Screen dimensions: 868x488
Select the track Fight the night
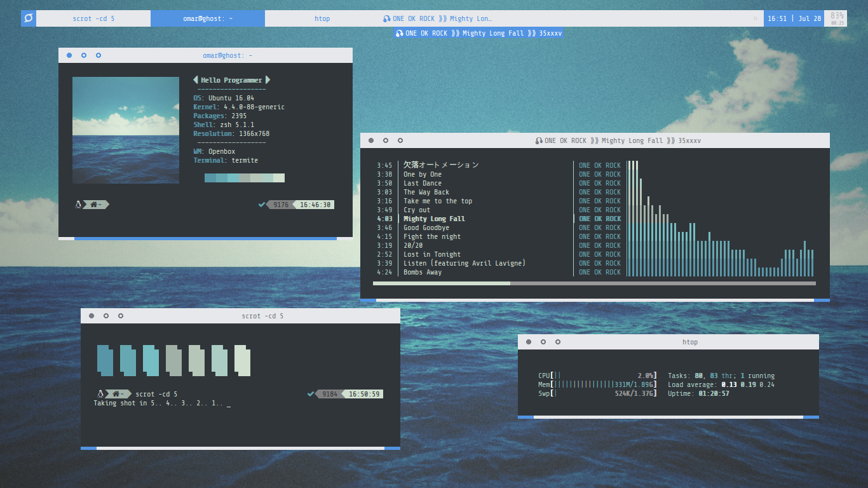pyautogui.click(x=432, y=236)
